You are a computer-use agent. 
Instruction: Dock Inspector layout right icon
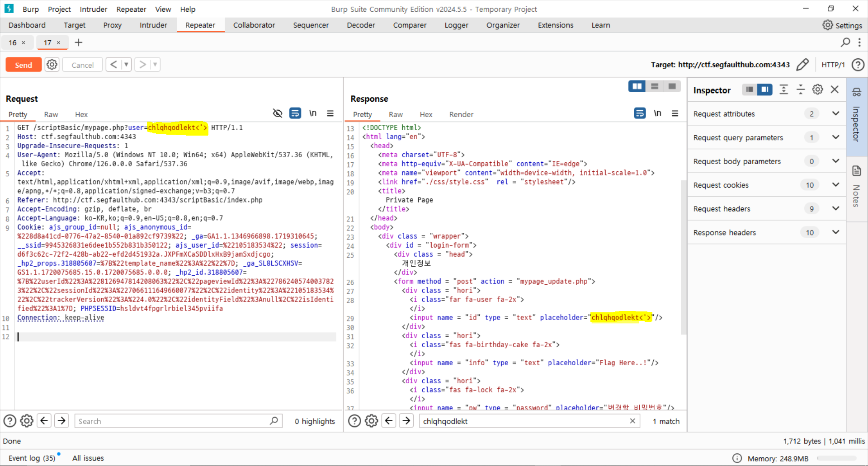tap(765, 89)
